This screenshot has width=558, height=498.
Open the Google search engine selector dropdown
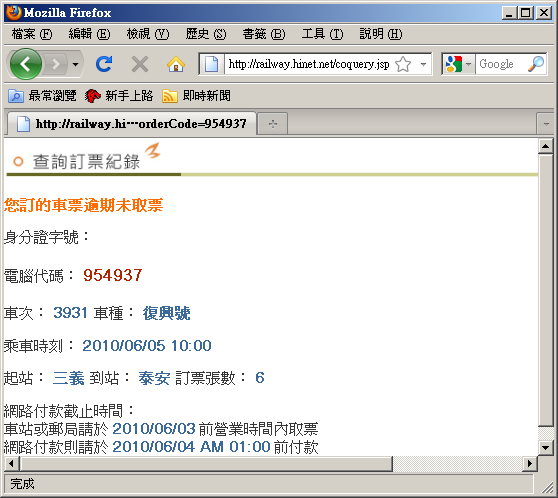tap(458, 64)
